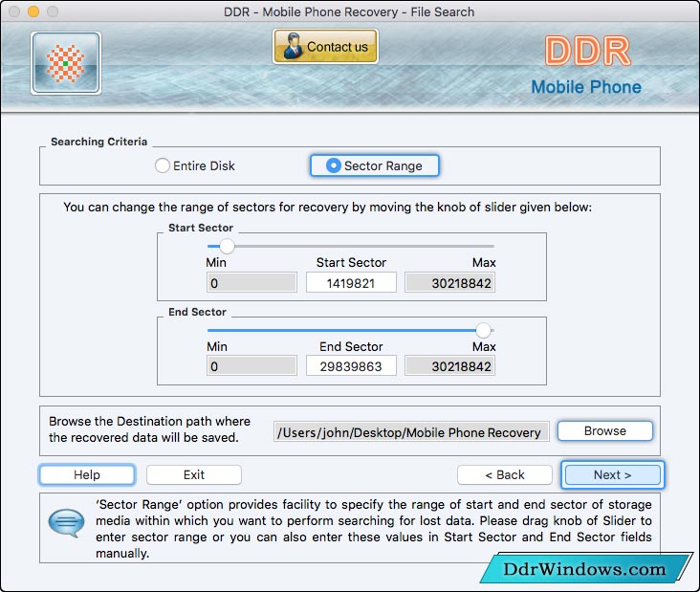700x592 pixels.
Task: Proceed with the Next > button
Action: (x=612, y=474)
